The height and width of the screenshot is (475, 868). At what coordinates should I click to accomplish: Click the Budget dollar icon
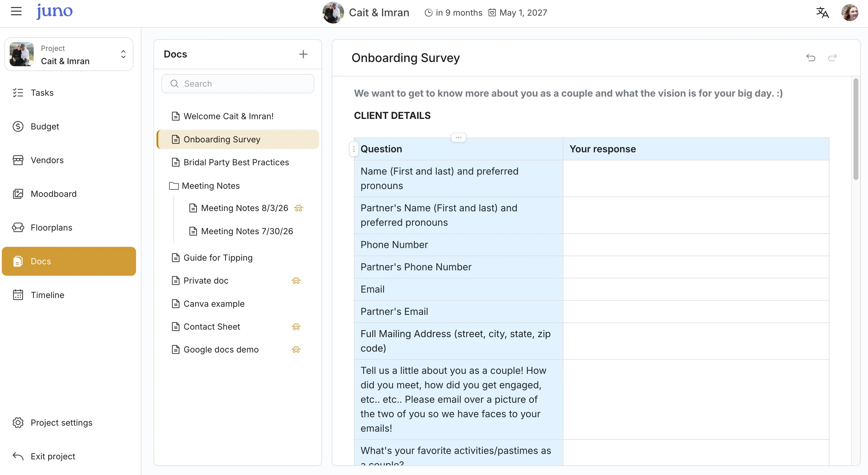click(x=18, y=126)
